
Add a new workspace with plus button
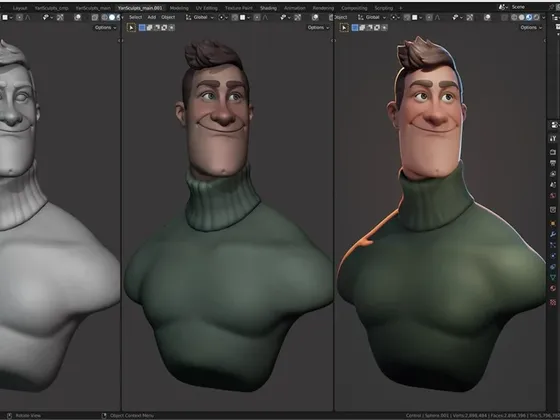tap(401, 8)
